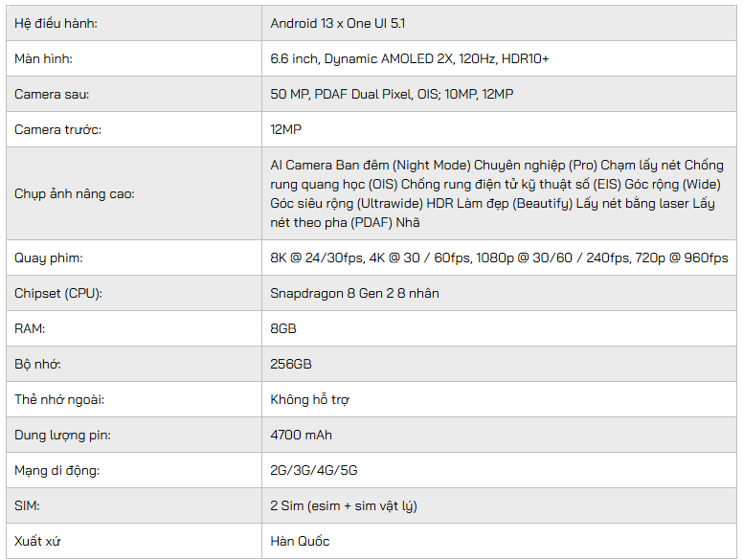The height and width of the screenshot is (560, 743).
Task: Click the 'Màn hình:' row label
Action: coord(43,58)
